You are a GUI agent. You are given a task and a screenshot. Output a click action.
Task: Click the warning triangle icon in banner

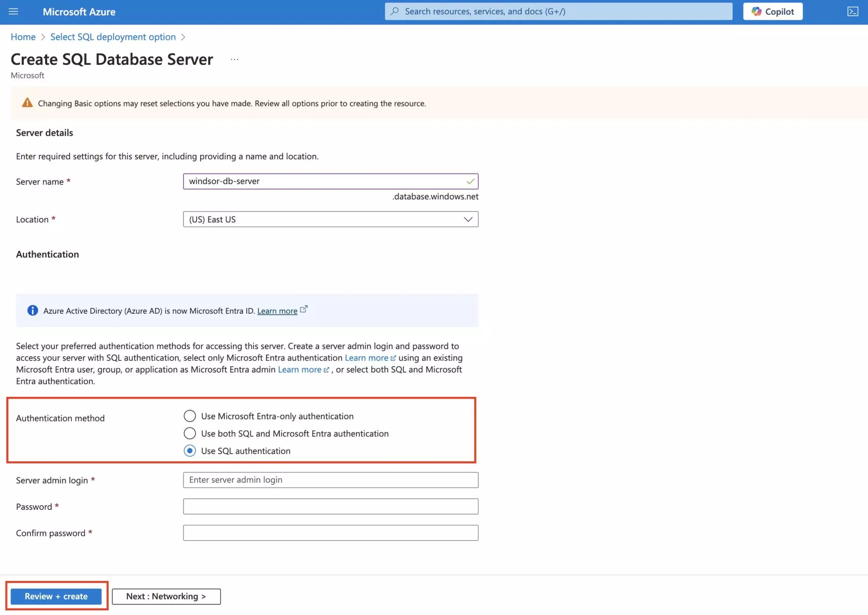(27, 103)
